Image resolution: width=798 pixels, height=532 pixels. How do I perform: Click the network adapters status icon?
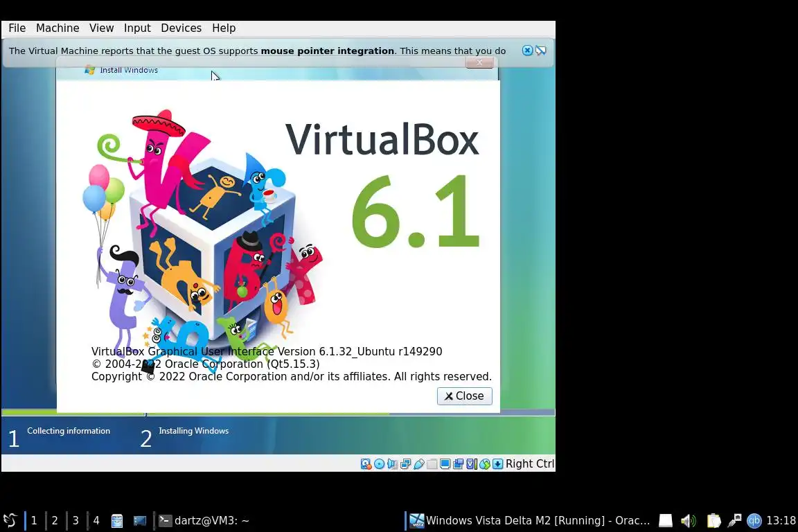(x=406, y=464)
